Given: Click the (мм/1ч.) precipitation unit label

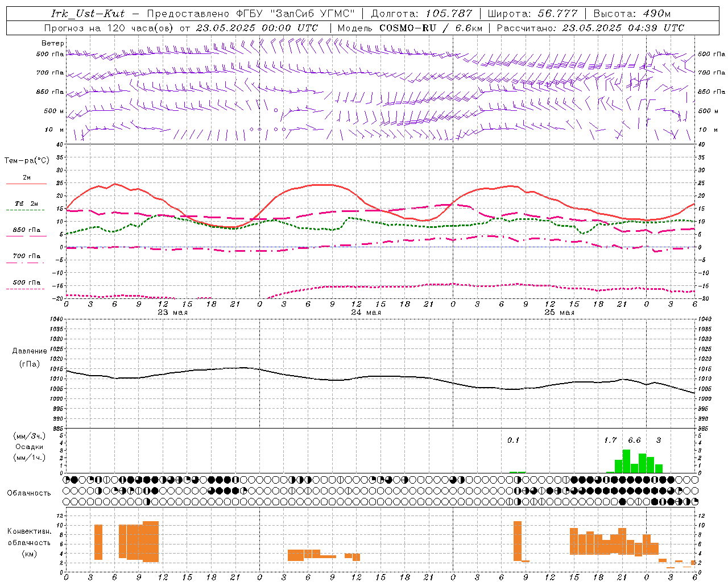Looking at the screenshot, I should point(30,458).
